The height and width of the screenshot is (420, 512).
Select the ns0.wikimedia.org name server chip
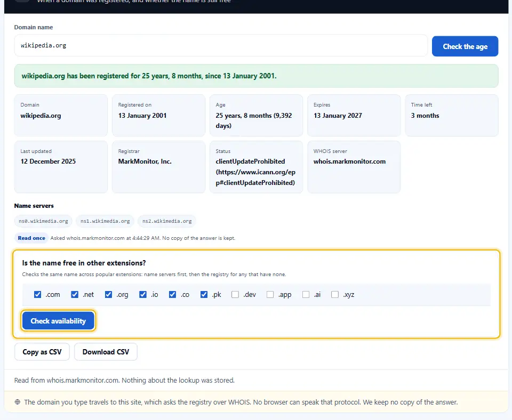[43, 221]
